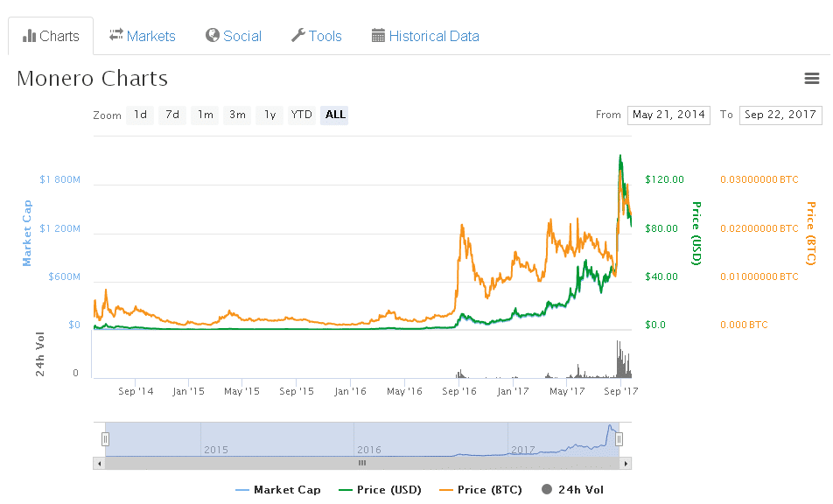This screenshot has height=504, width=833.
Task: Click the Sep '14 x-axis label
Action: tap(136, 391)
